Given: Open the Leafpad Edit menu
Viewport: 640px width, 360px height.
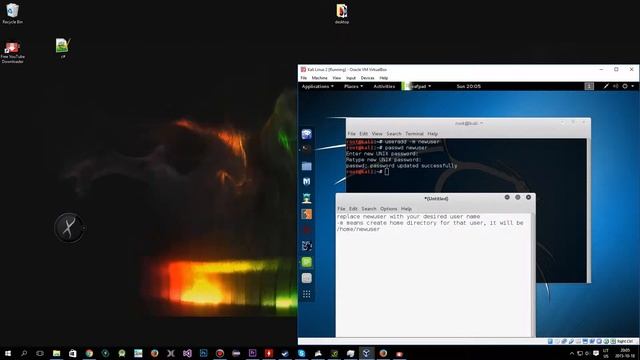Looking at the screenshot, I should coord(353,209).
